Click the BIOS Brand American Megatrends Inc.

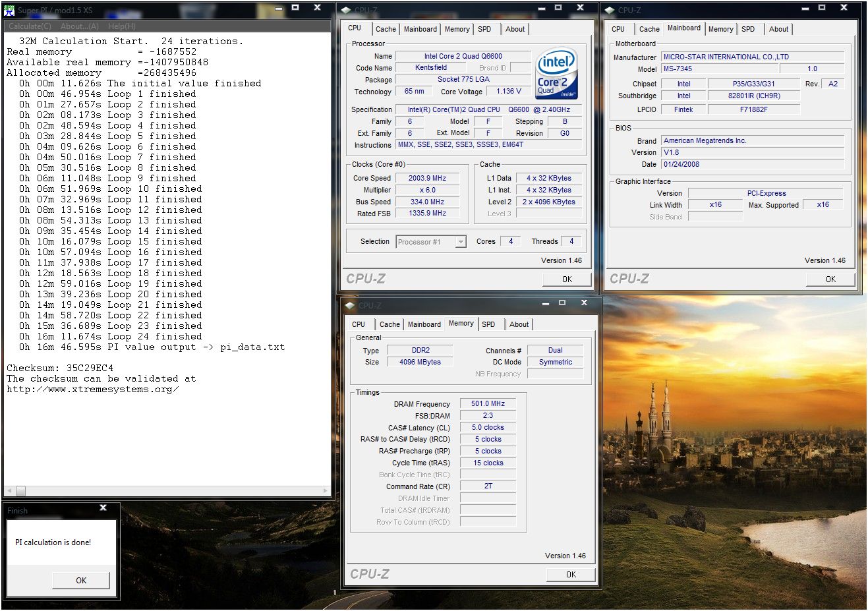pos(753,140)
